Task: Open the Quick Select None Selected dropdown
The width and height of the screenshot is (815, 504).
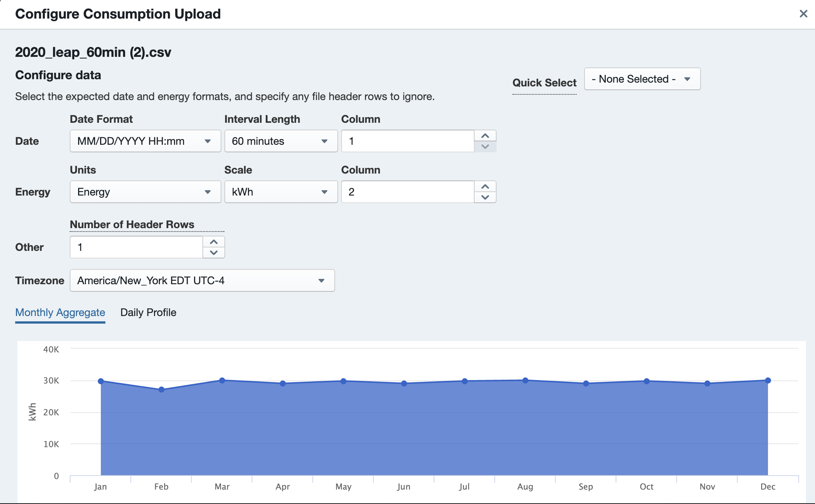Action: (x=642, y=79)
